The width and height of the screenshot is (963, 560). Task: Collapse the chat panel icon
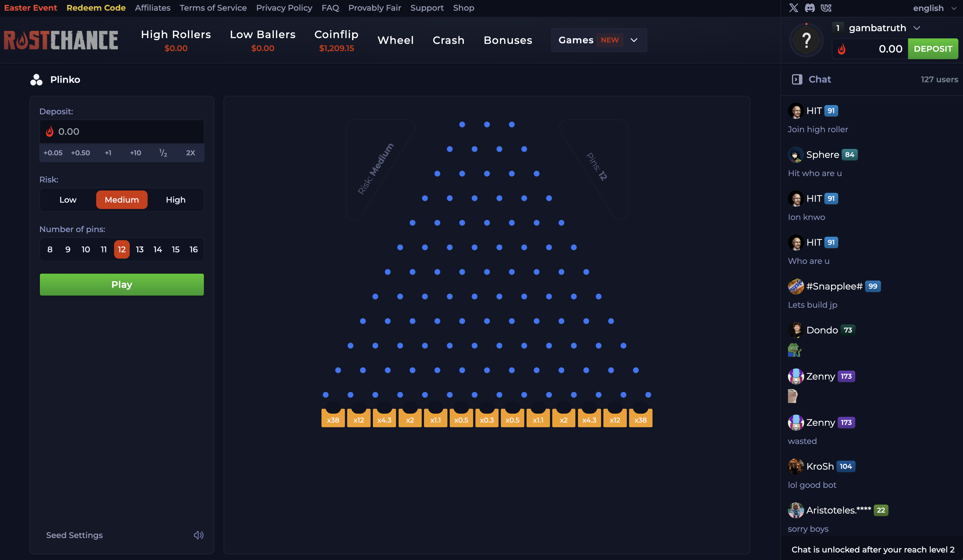point(797,79)
